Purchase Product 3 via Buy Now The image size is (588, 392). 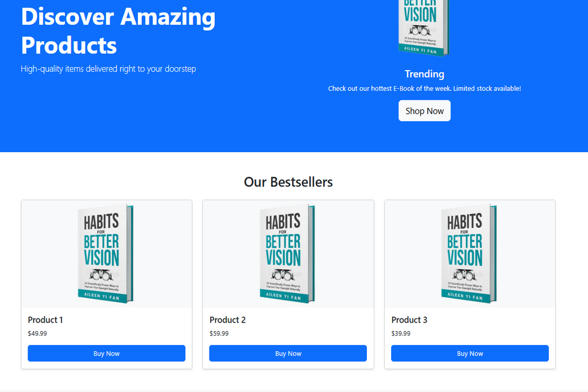[470, 354]
